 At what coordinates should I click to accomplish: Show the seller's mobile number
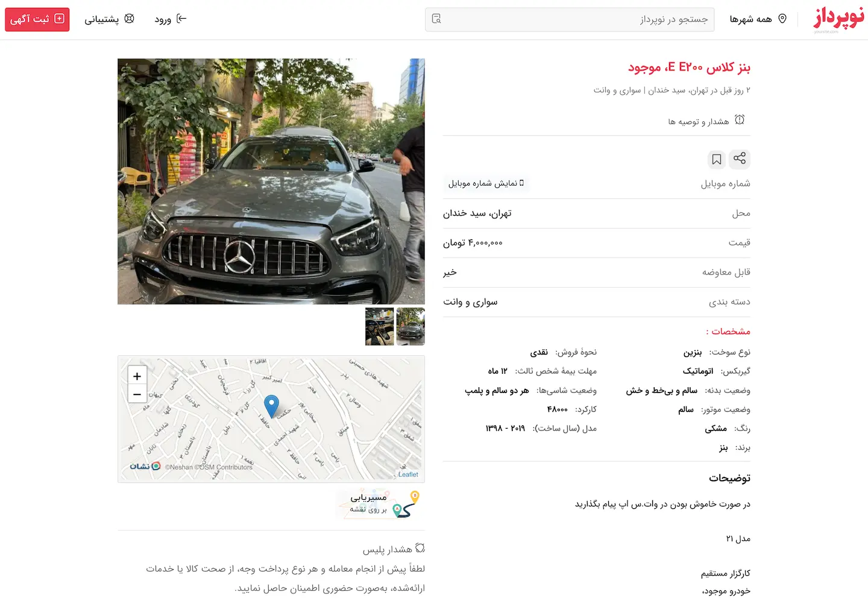point(486,183)
